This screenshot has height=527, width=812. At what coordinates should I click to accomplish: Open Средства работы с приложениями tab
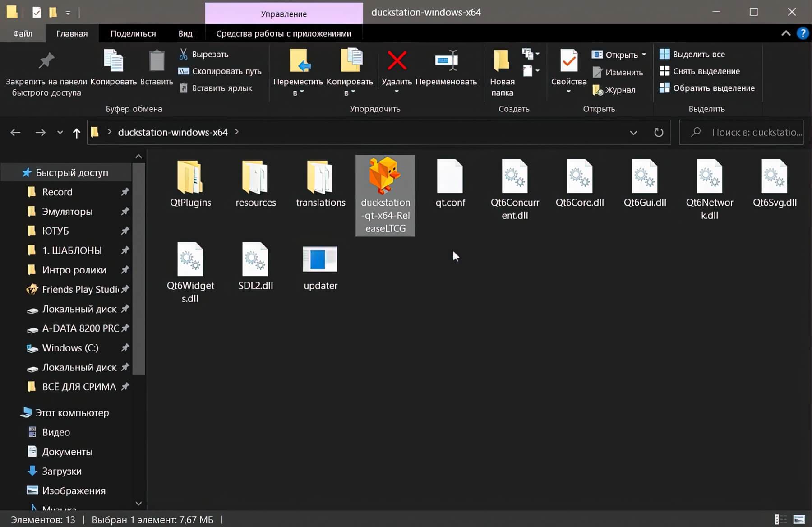[283, 33]
